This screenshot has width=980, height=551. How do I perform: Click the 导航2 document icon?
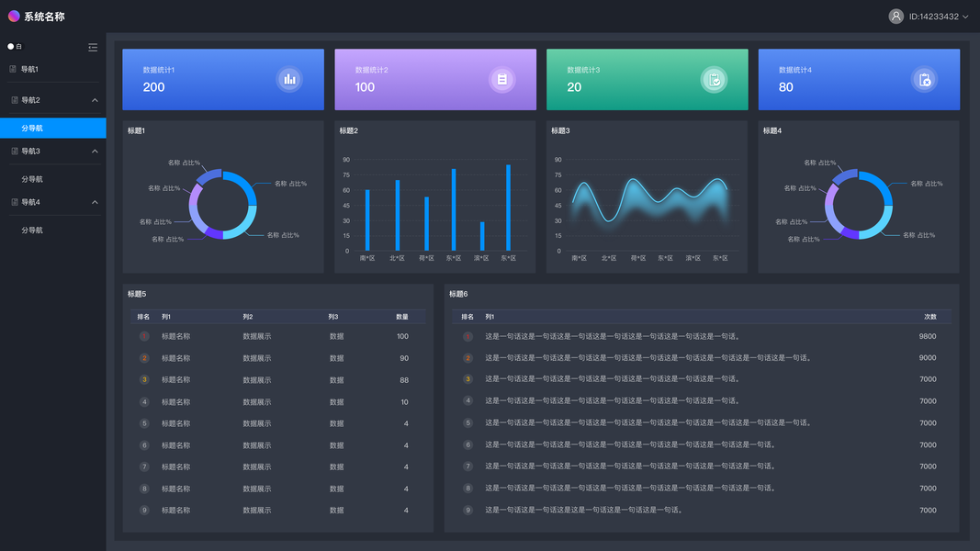click(15, 100)
